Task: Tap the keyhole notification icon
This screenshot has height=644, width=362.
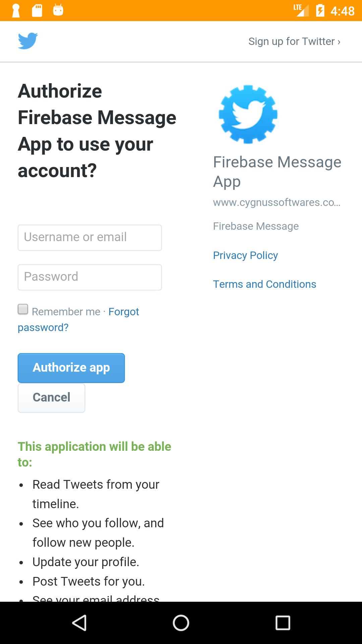Action: (16, 10)
